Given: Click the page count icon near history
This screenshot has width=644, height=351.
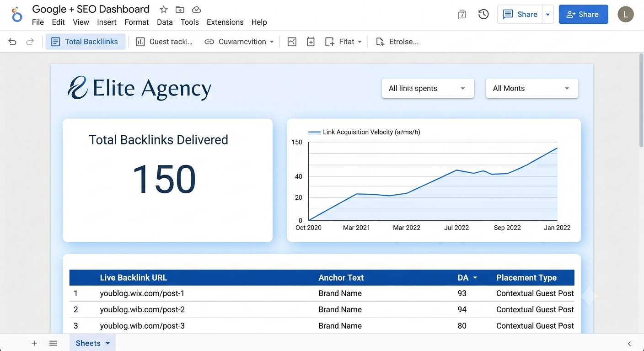Looking at the screenshot, I should 462,15.
